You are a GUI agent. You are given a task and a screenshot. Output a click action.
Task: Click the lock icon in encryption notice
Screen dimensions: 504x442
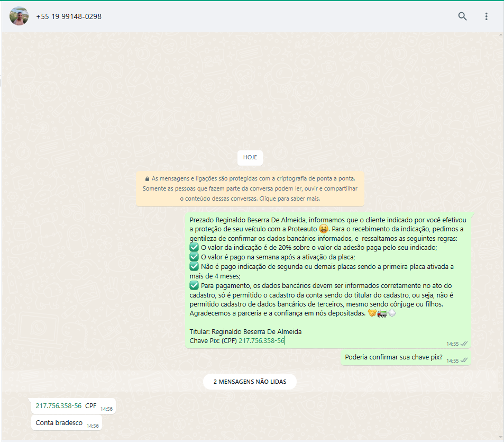tap(147, 179)
